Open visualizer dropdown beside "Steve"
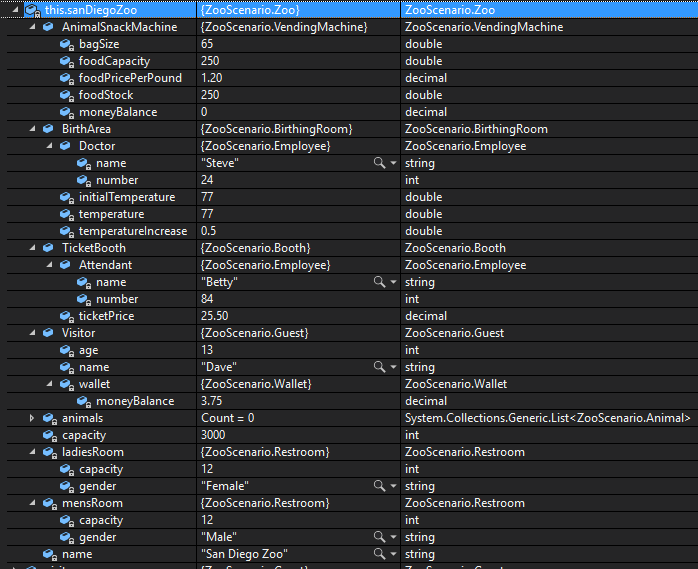 tap(394, 163)
